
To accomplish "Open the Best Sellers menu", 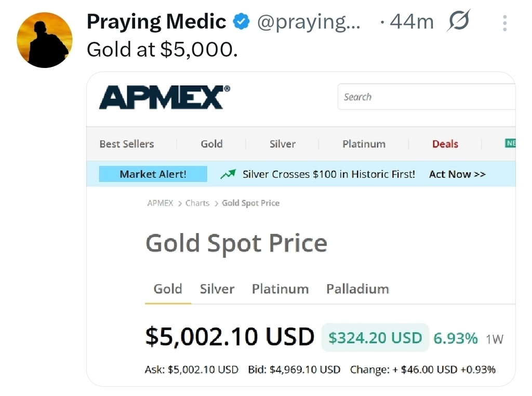I will [127, 144].
